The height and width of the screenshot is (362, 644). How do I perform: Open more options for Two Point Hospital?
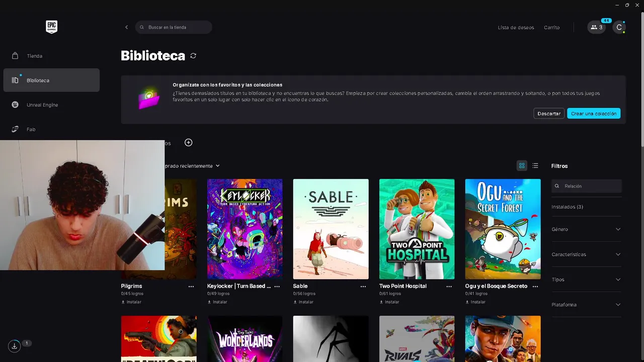point(449,286)
